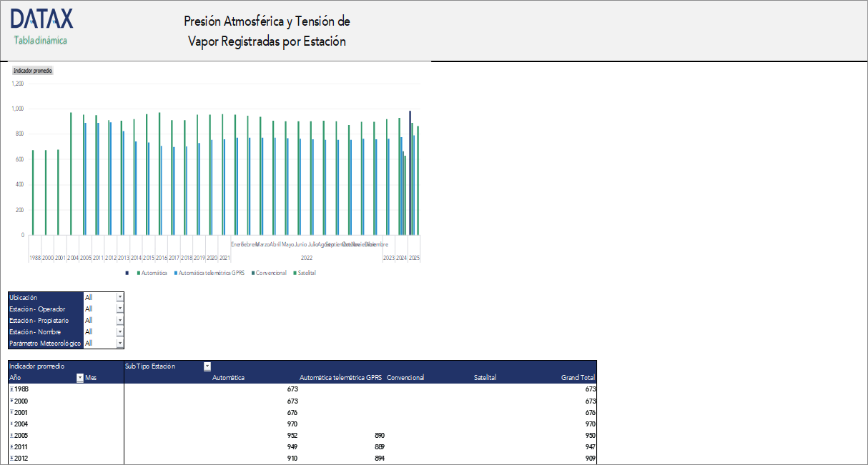The height and width of the screenshot is (465, 868).
Task: Open the Parámetro Meteorológico filter dropdown
Action: (120, 343)
